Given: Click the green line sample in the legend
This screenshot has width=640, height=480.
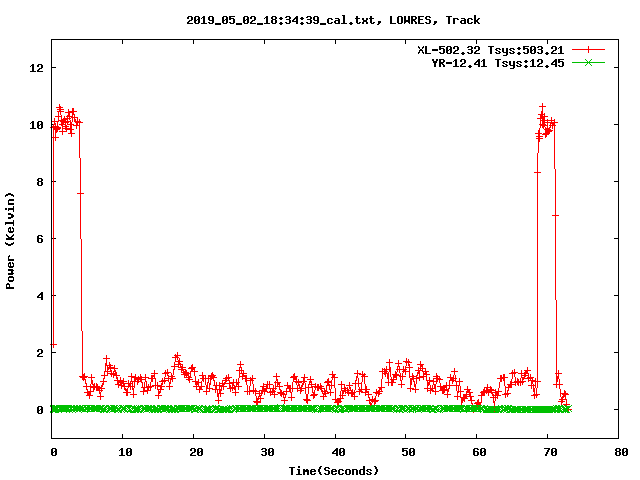Looking at the screenshot, I should click(x=588, y=63).
